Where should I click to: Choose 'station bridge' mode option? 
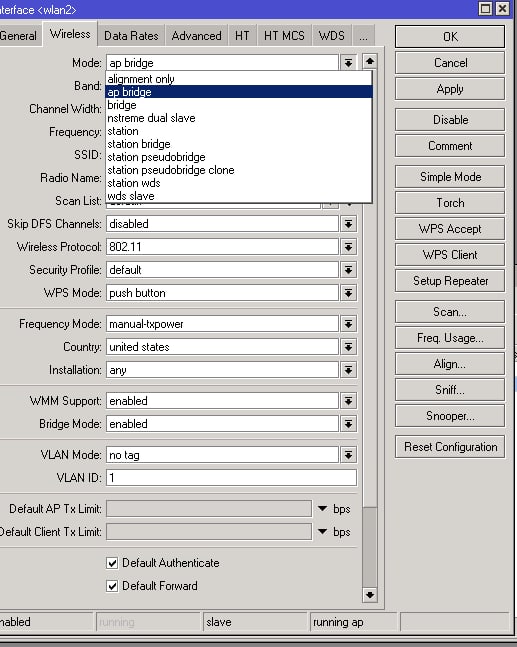tap(239, 144)
